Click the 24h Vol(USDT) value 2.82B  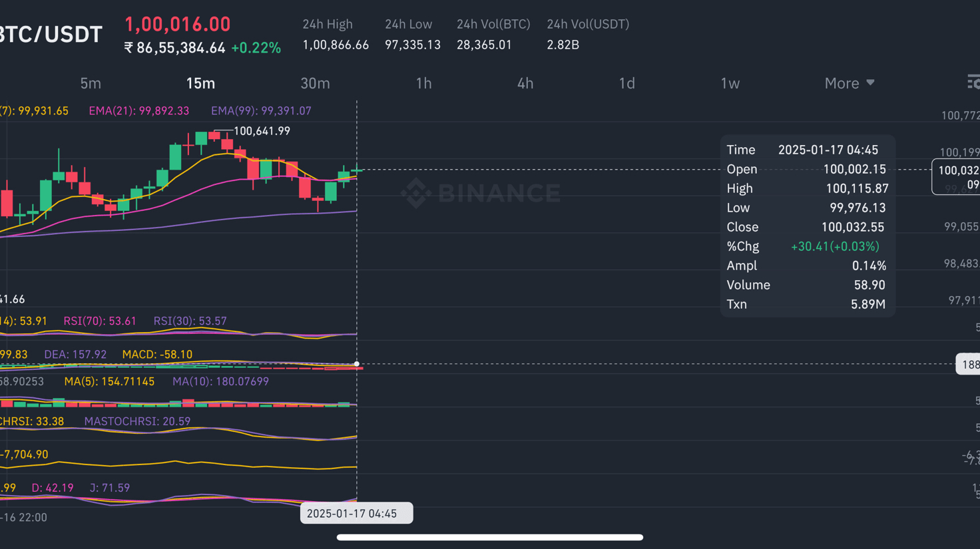coord(563,45)
